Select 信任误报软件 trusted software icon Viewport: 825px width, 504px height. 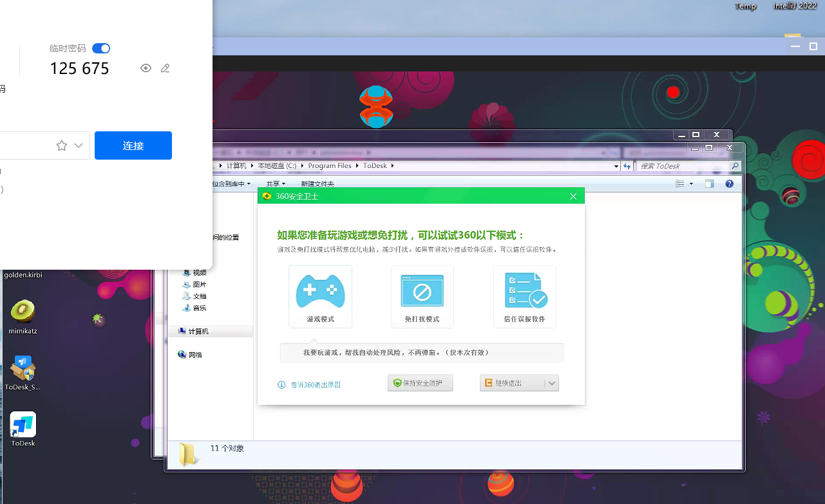click(525, 292)
